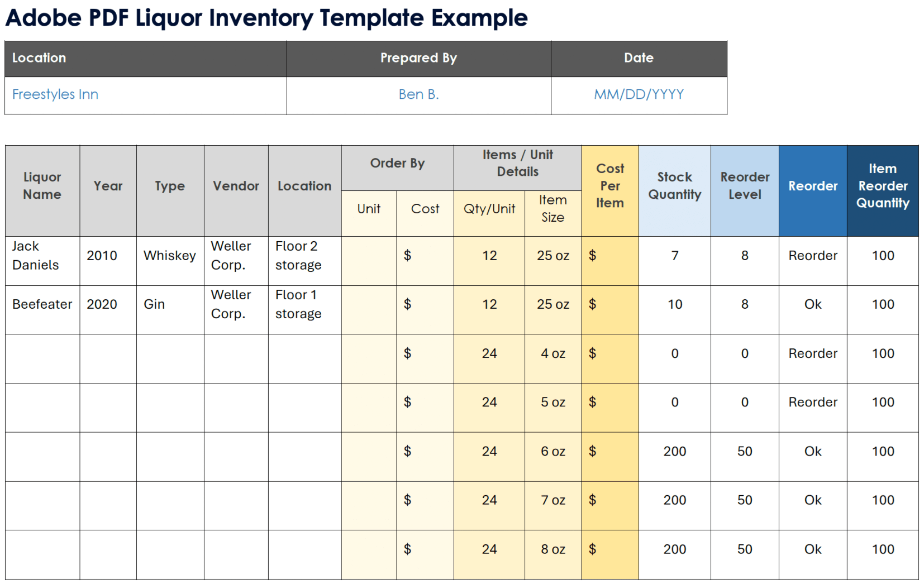The height and width of the screenshot is (584, 924).
Task: Click 'Weller Corp.' vendor in Jack Daniels row
Action: click(236, 261)
